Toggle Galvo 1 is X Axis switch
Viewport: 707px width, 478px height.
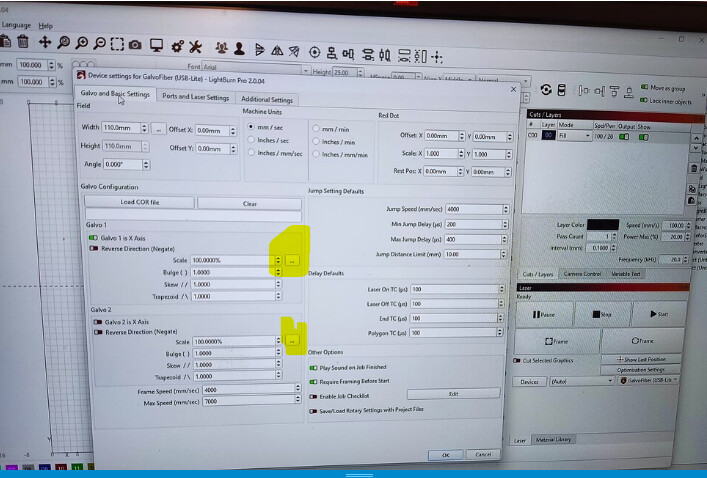tap(93, 238)
